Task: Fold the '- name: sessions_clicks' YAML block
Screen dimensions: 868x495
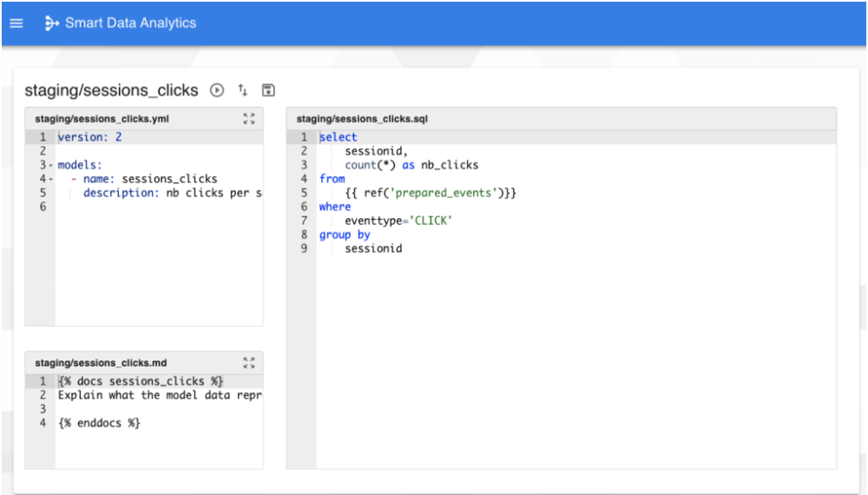Action: click(x=51, y=180)
